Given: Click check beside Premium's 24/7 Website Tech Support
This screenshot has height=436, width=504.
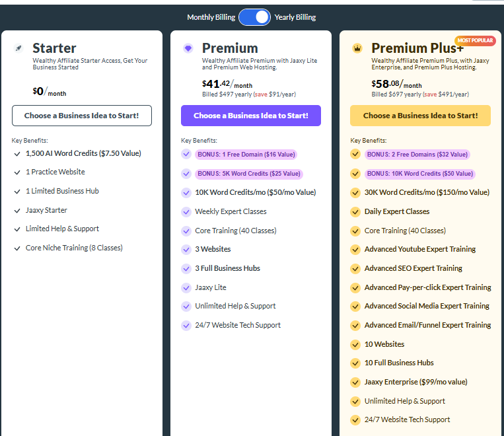Looking at the screenshot, I should 186,326.
